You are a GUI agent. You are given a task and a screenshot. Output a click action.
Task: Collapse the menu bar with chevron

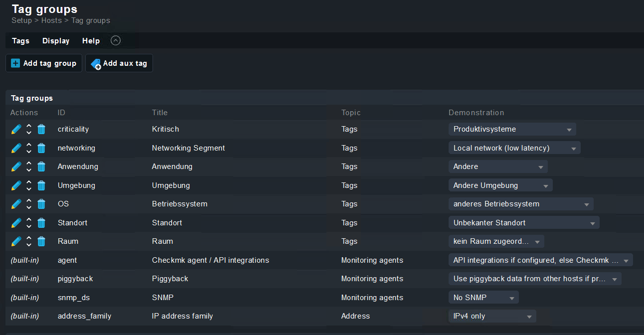tap(116, 41)
